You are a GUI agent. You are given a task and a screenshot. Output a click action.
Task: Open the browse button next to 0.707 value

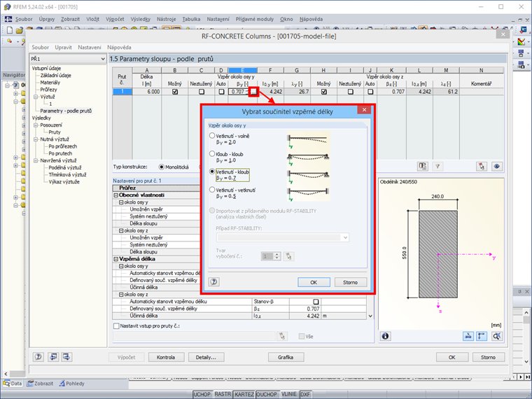[x=253, y=92]
